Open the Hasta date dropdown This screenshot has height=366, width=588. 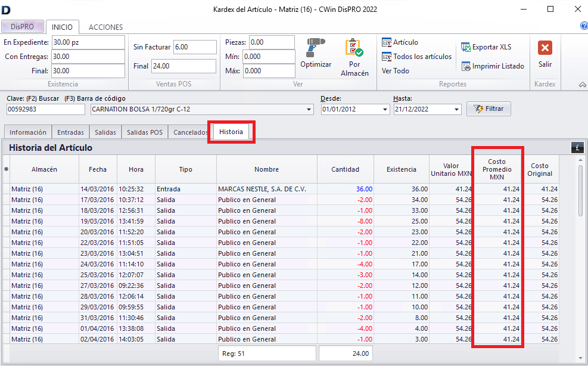point(457,110)
